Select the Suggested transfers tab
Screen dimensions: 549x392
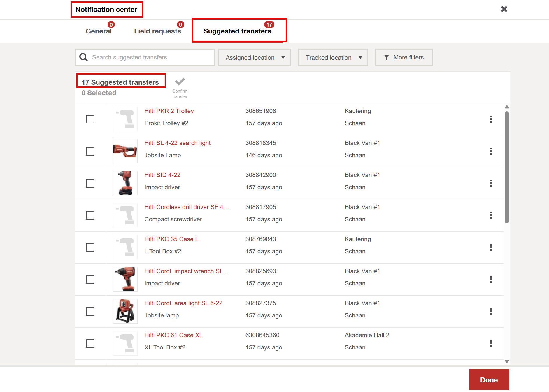click(237, 31)
